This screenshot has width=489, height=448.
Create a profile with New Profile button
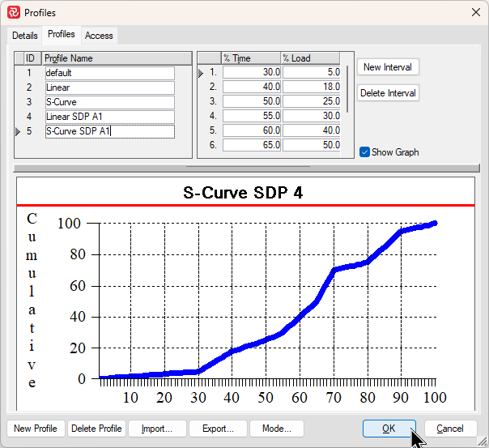click(x=36, y=429)
